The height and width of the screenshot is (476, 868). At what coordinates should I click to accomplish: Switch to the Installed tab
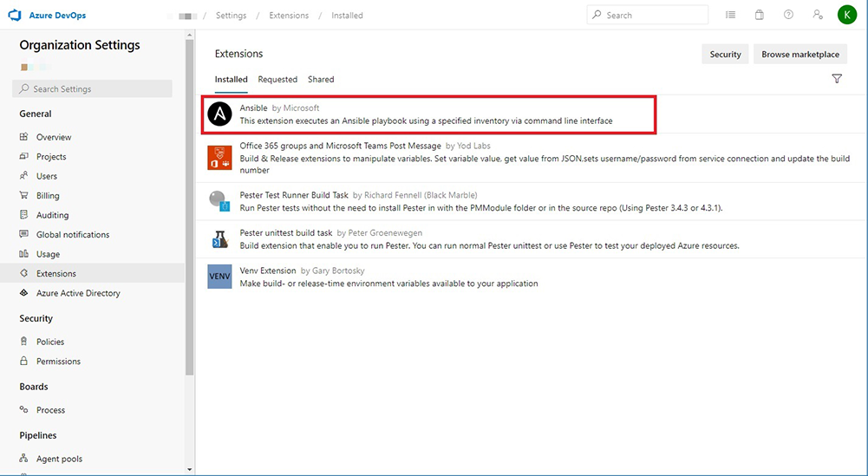pos(231,79)
